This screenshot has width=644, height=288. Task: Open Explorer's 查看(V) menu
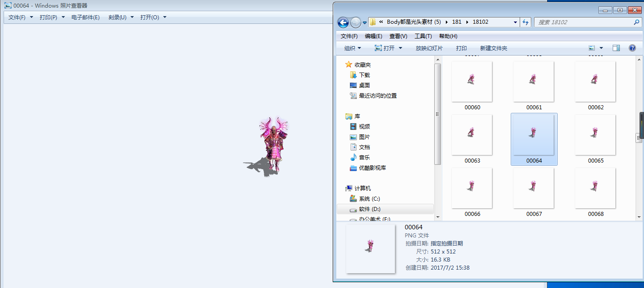(398, 36)
